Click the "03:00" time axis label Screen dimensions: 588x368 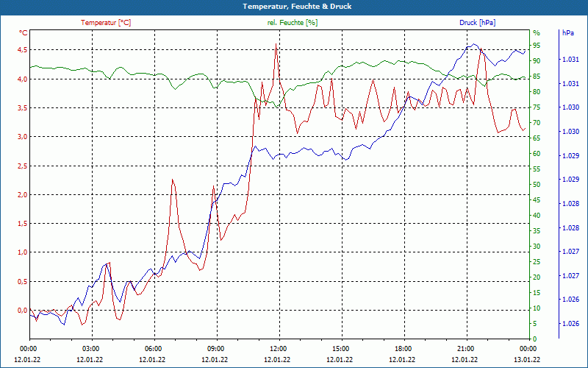point(90,348)
